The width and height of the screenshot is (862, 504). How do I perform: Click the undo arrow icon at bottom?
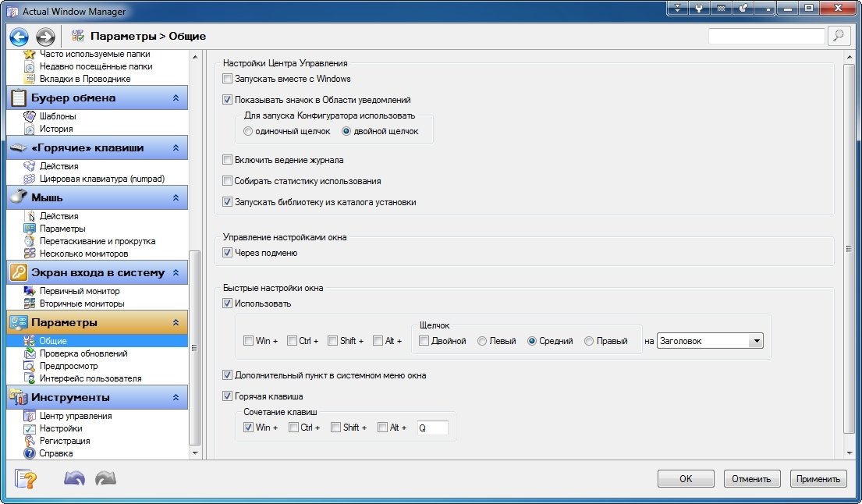coord(74,478)
